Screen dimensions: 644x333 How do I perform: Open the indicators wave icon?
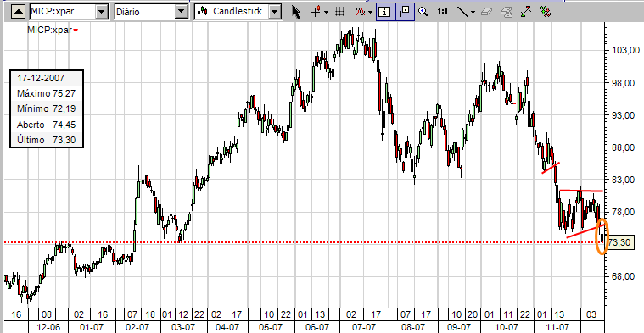pos(361,12)
